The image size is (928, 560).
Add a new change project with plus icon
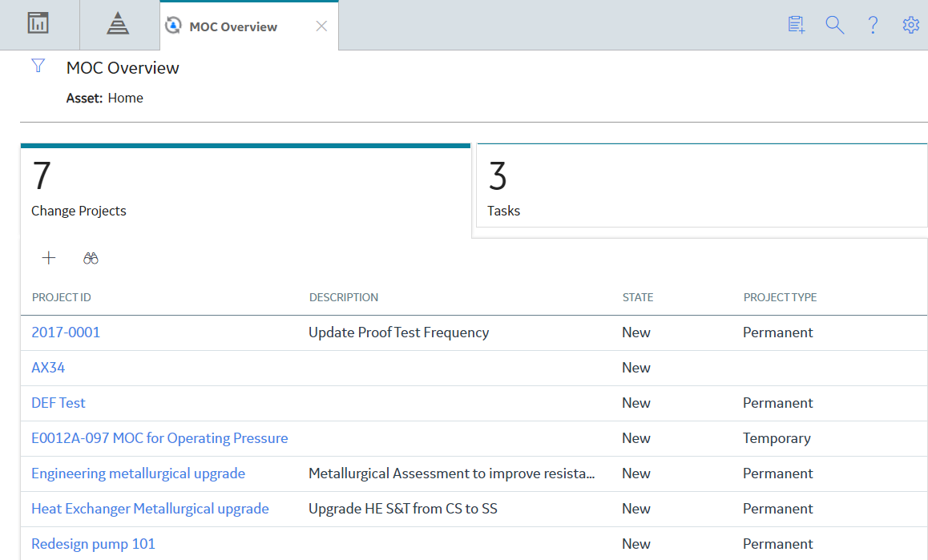pos(49,257)
